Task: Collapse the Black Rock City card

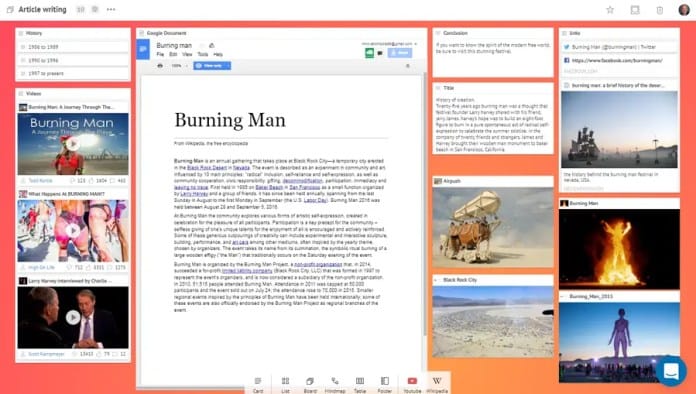Action: [x=436, y=280]
